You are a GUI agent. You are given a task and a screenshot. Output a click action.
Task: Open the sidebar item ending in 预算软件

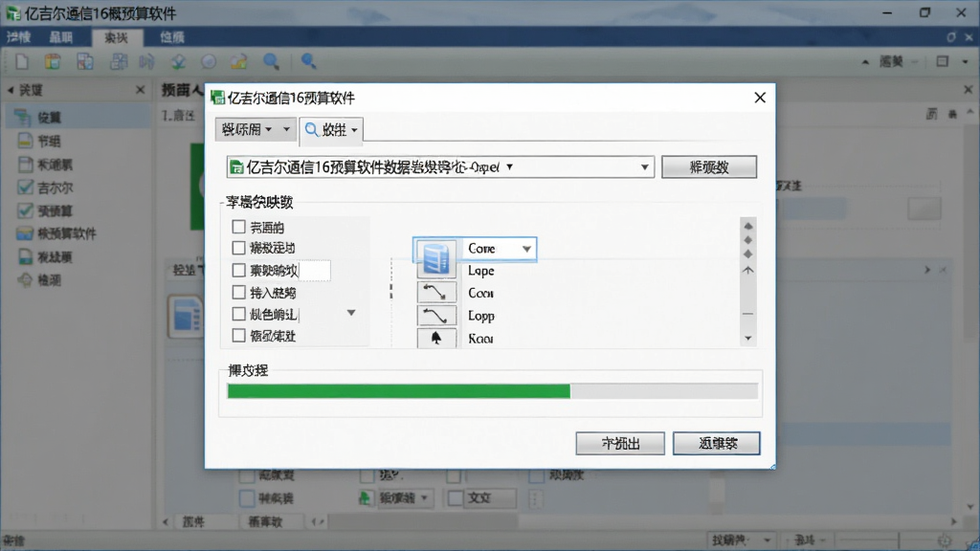tap(56, 233)
